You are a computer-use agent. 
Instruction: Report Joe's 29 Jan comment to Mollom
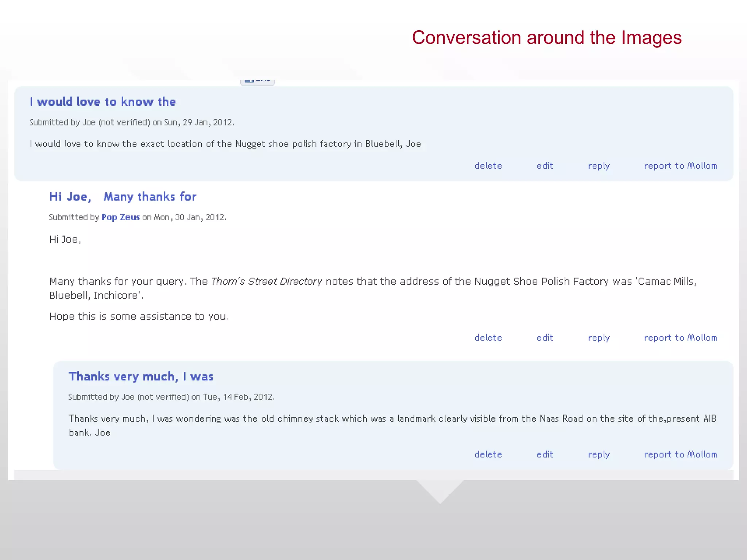[x=681, y=166]
